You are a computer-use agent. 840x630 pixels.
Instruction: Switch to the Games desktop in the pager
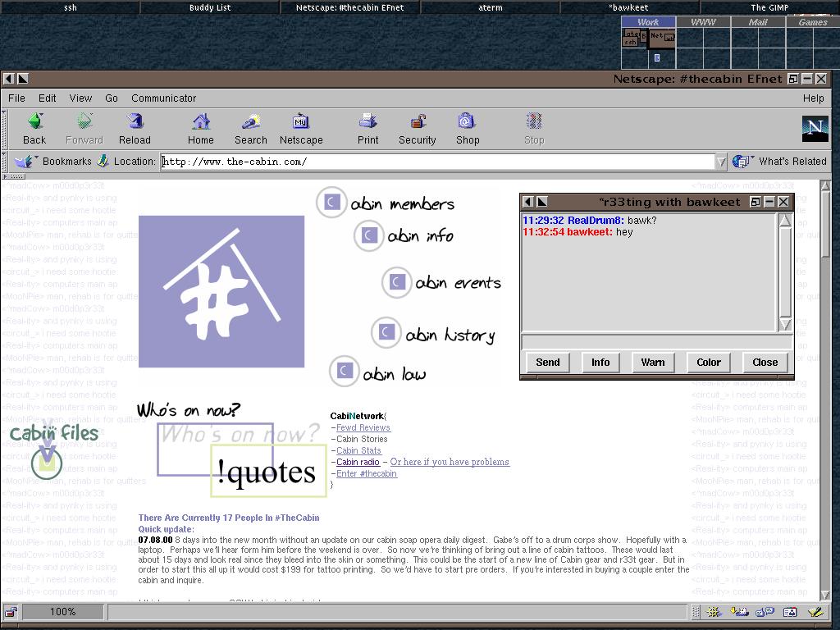[x=813, y=22]
